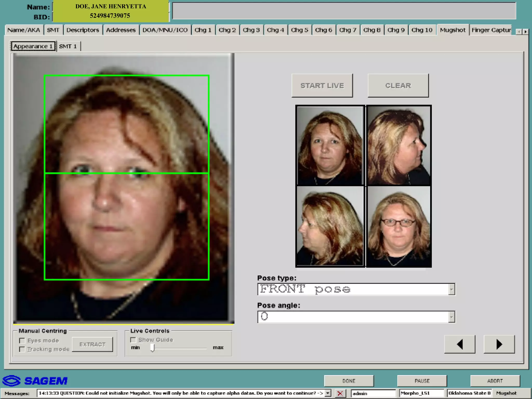Click the SAGEM logo
The height and width of the screenshot is (399, 532).
pos(35,381)
